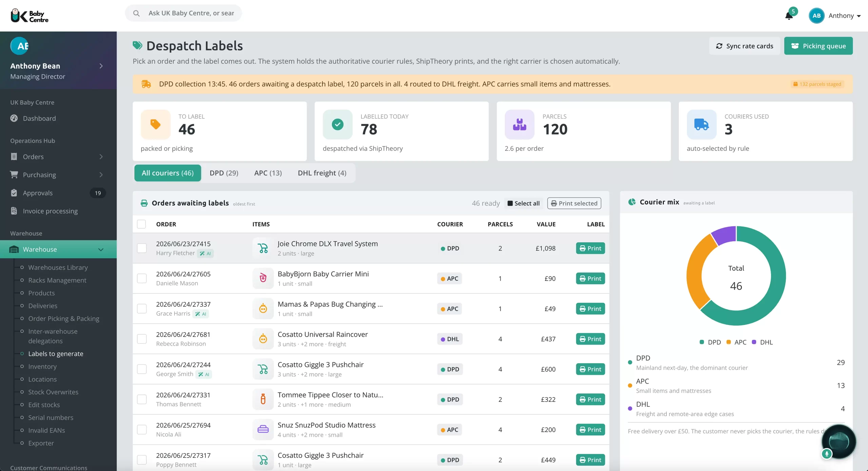Expand the Purchasing sidebar menu
The height and width of the screenshot is (471, 868).
point(58,175)
